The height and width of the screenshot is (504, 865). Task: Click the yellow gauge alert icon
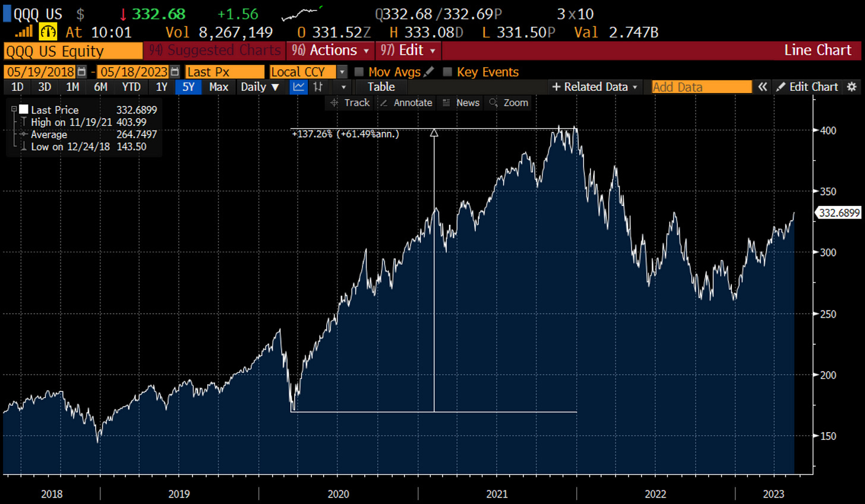click(48, 31)
